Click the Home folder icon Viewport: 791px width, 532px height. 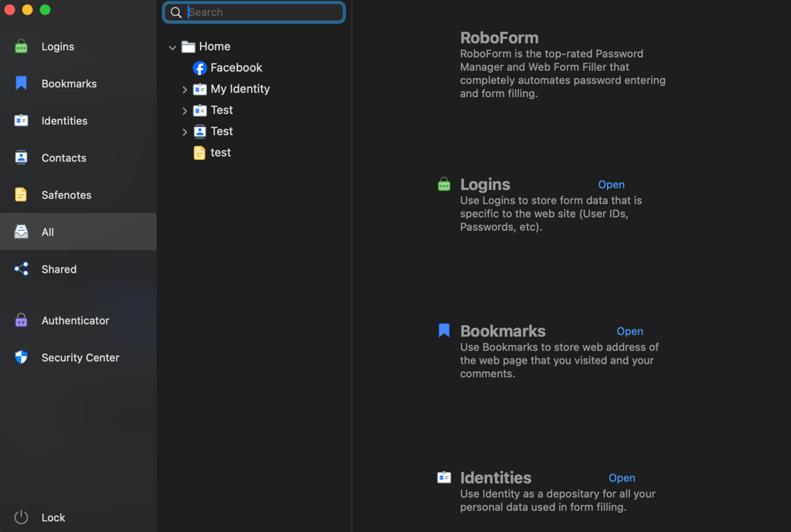click(188, 46)
